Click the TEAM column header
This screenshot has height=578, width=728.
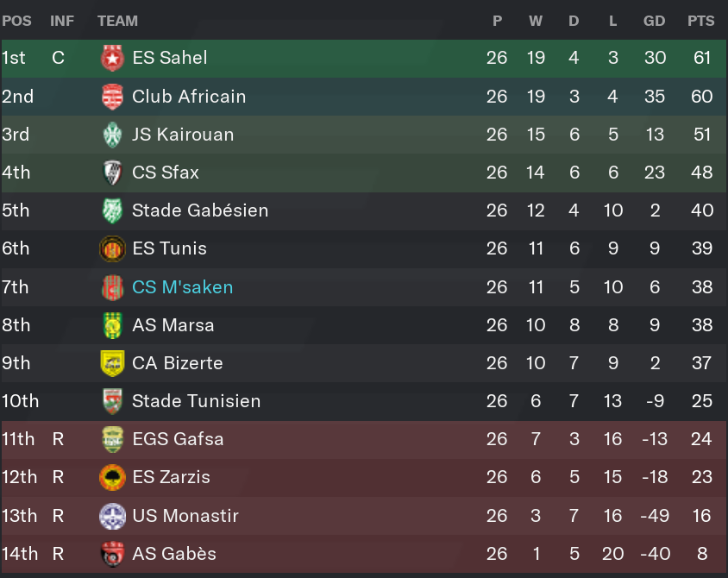[x=117, y=21]
